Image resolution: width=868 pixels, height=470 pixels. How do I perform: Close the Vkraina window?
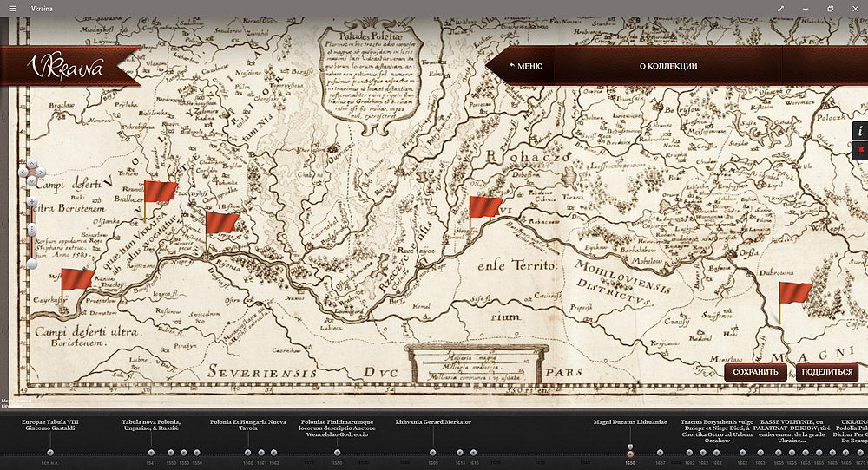[856, 9]
